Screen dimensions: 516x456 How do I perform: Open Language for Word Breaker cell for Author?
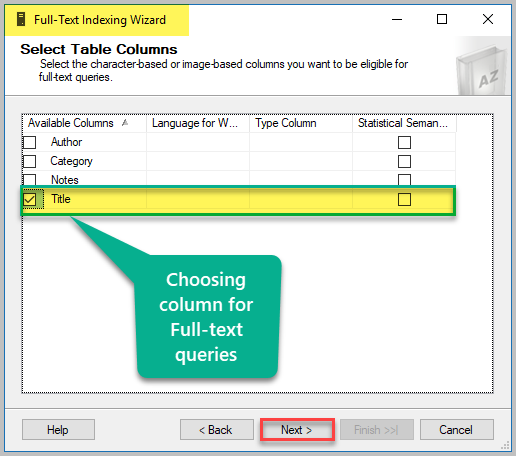click(x=198, y=142)
